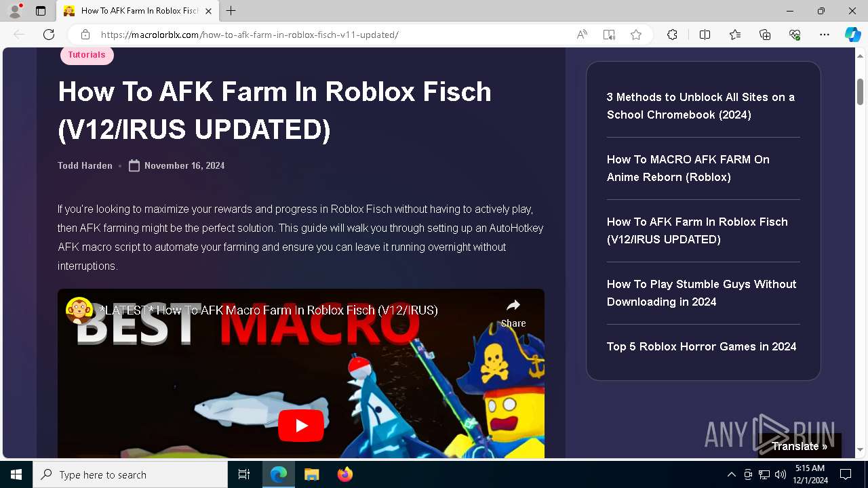Open a new browser tab
The height and width of the screenshot is (488, 868).
pos(231,11)
